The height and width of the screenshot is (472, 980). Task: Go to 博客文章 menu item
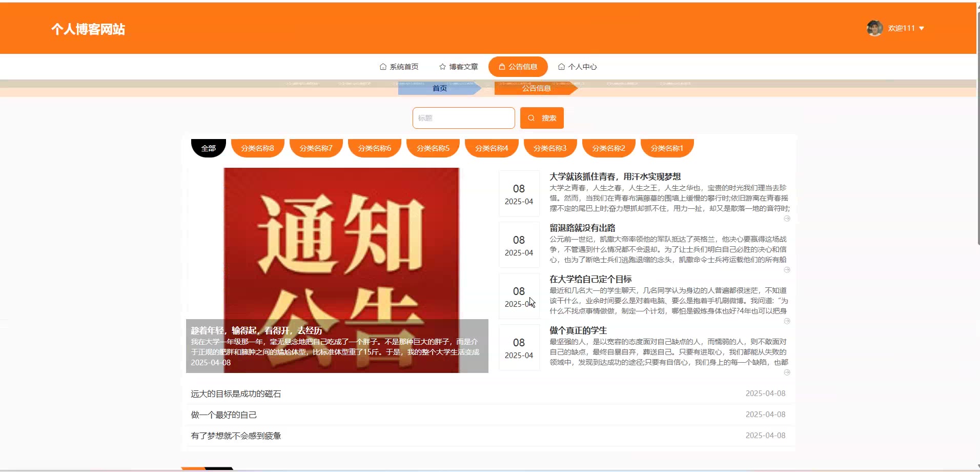pos(458,67)
